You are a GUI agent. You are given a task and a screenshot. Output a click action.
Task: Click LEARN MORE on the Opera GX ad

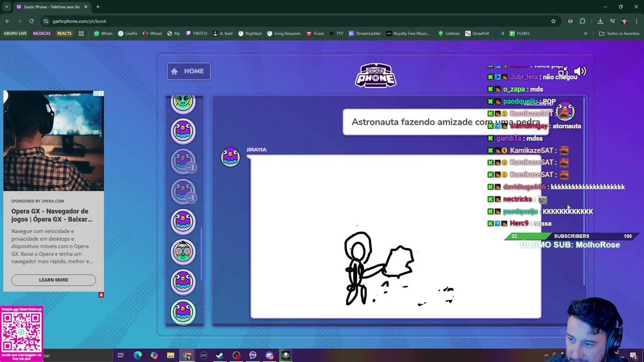54,280
